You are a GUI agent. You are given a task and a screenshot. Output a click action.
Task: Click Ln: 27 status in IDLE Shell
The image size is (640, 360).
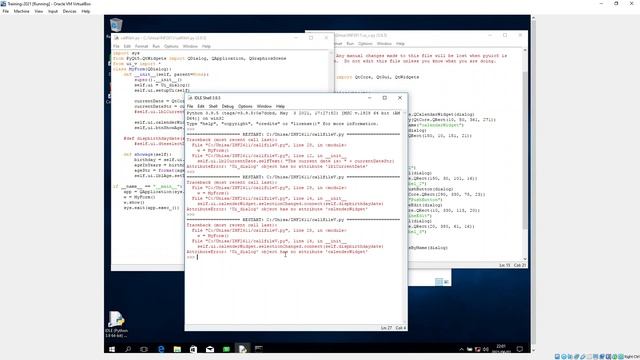click(386, 328)
